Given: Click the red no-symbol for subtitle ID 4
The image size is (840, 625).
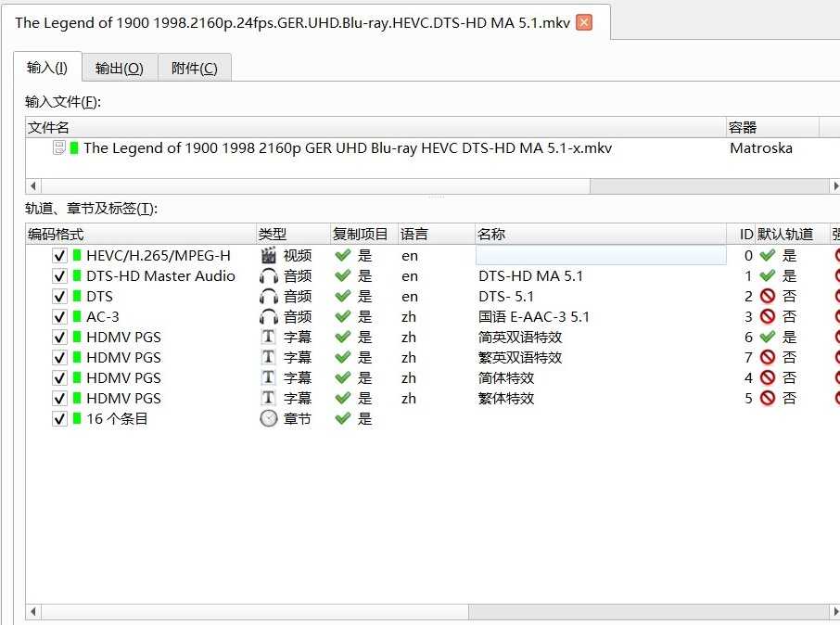Looking at the screenshot, I should (768, 377).
